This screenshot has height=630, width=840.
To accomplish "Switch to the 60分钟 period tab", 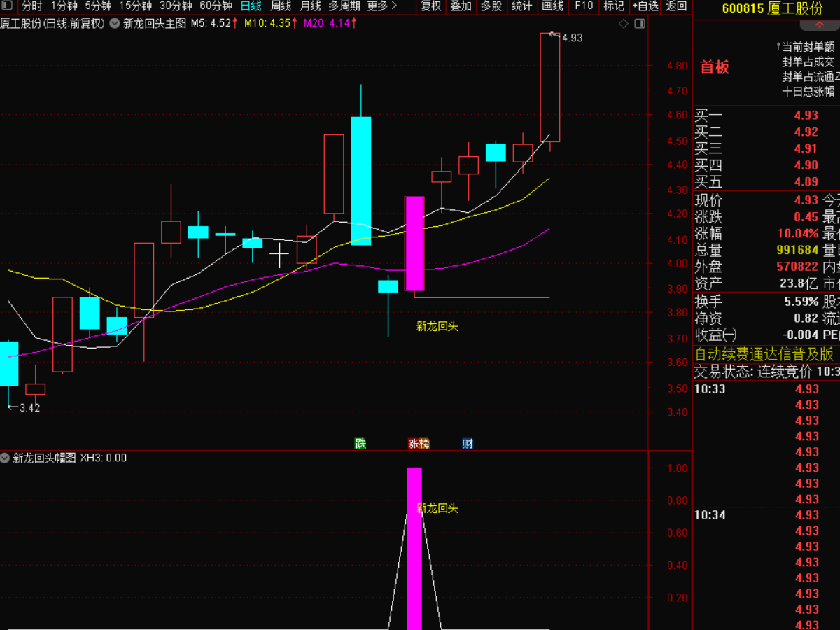I will [216, 6].
